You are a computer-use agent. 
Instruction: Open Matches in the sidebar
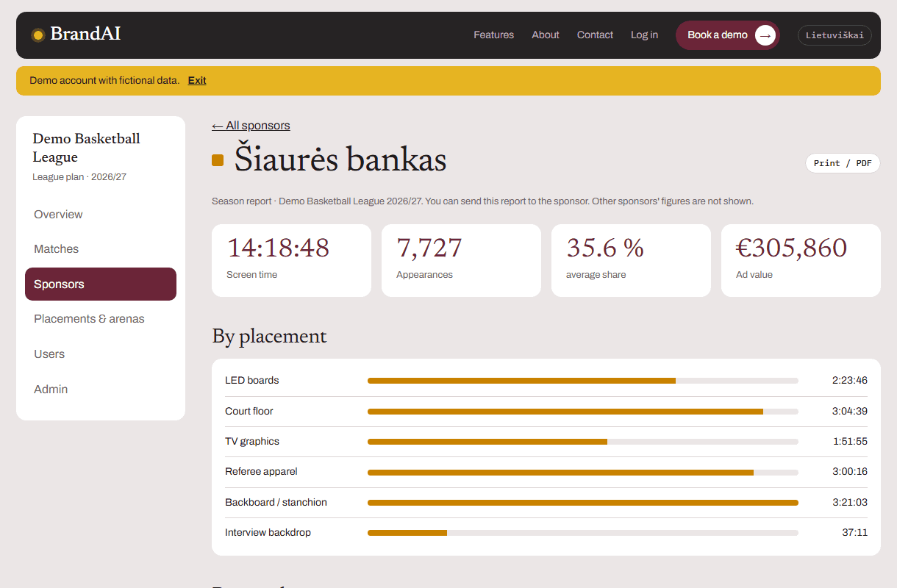coord(101,249)
